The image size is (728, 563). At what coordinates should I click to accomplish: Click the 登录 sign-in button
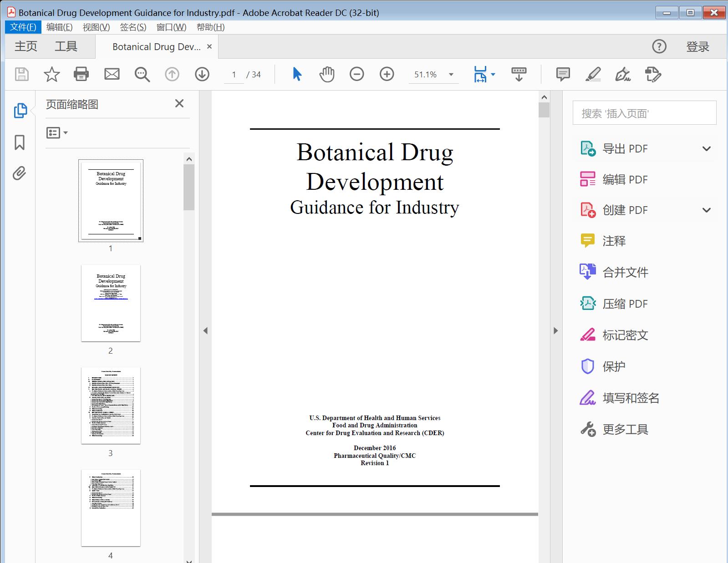697,46
